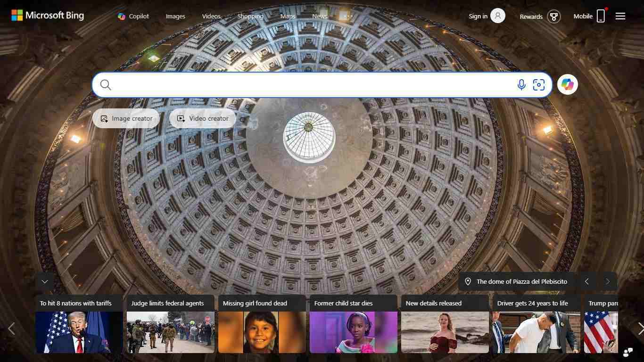Launch Copilot via the colorful Copilot icon

(x=567, y=84)
